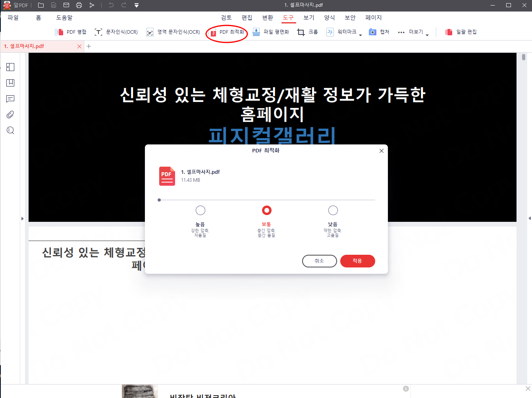Select 보통 medium compression option
The height and width of the screenshot is (398, 532).
click(x=267, y=210)
